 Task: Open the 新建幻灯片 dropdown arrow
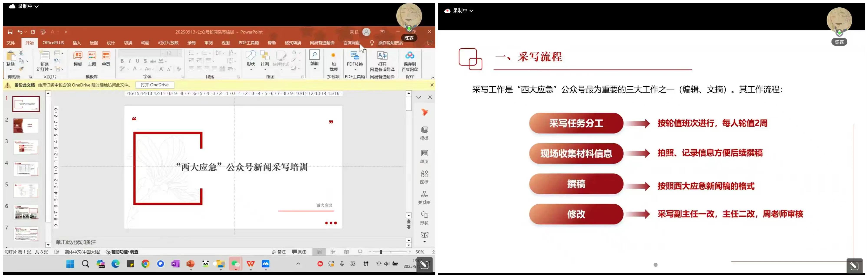click(51, 69)
